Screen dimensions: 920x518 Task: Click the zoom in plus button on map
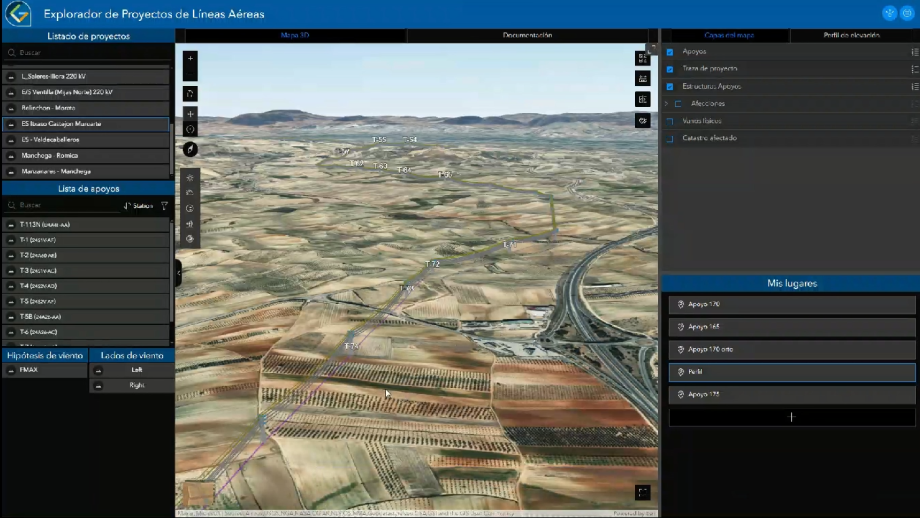click(190, 59)
